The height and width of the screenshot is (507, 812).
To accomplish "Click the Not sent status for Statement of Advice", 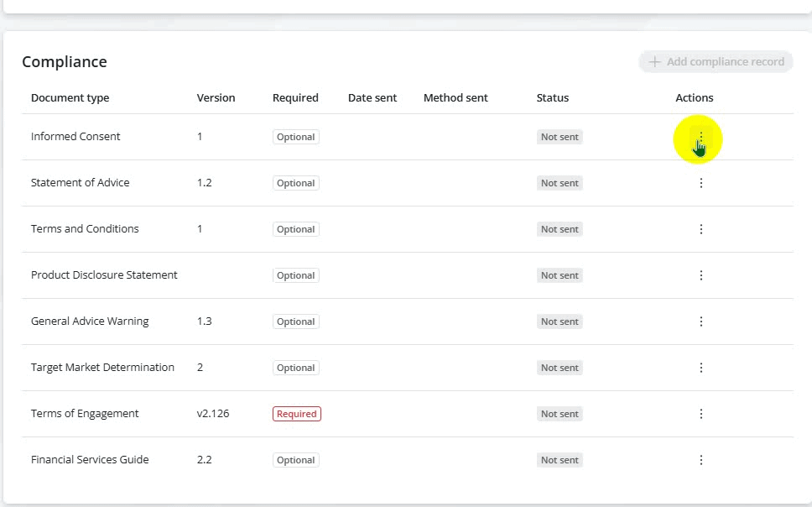I will tap(560, 183).
